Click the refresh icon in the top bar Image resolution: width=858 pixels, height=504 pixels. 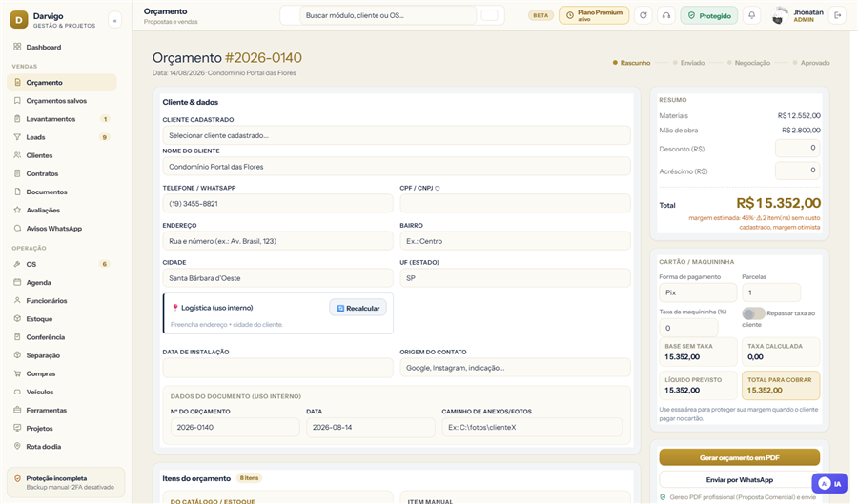click(x=643, y=15)
